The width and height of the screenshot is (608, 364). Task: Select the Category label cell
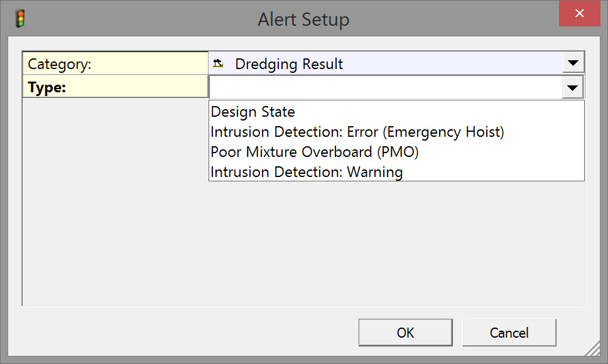click(x=115, y=63)
